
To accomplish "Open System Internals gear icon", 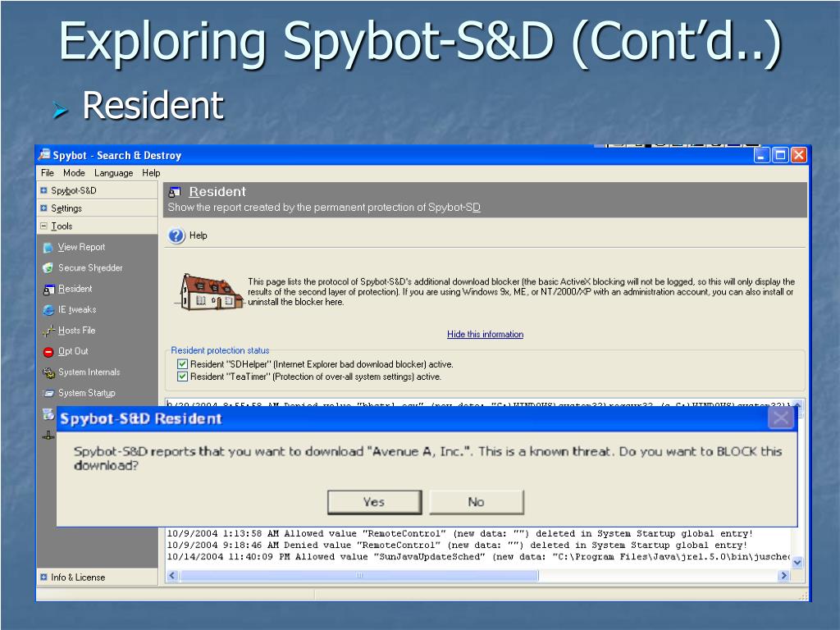I will pyautogui.click(x=48, y=372).
